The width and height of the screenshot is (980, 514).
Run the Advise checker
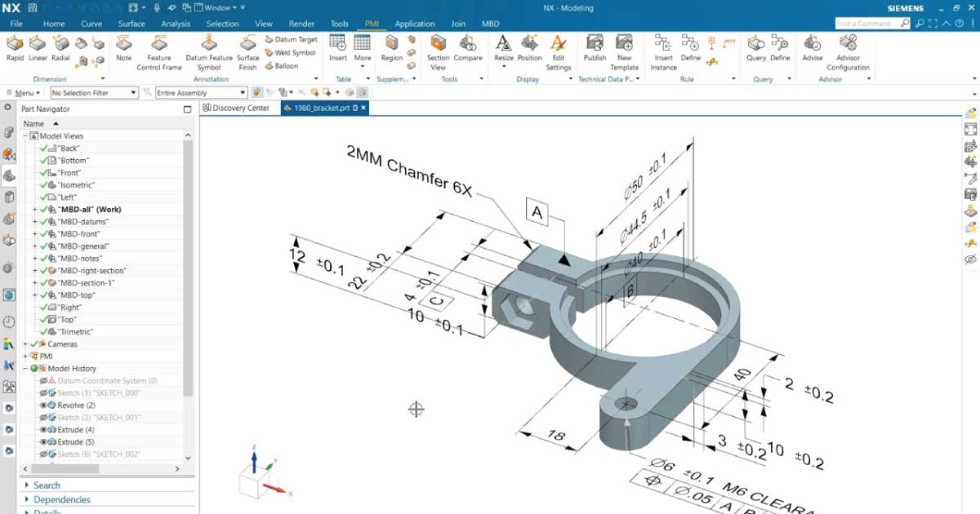pyautogui.click(x=813, y=48)
